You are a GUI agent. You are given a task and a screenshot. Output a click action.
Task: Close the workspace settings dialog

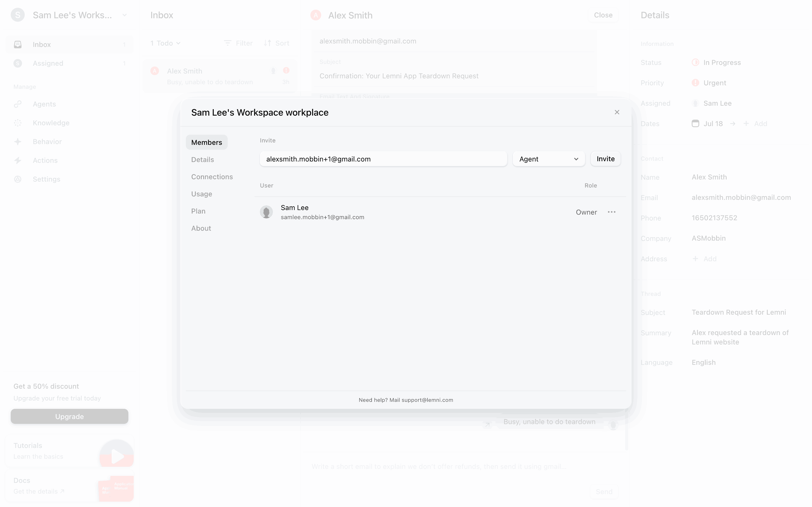617,112
